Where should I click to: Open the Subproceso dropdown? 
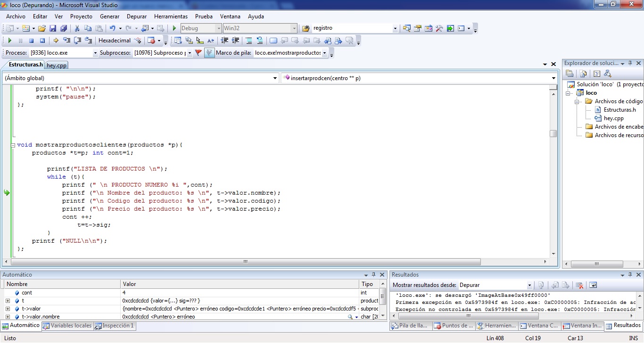(190, 53)
